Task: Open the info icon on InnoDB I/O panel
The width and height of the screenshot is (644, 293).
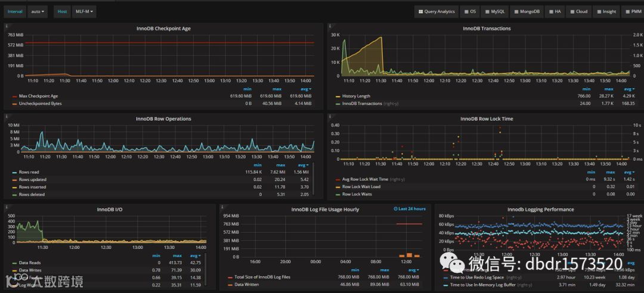Action: [x=6, y=207]
